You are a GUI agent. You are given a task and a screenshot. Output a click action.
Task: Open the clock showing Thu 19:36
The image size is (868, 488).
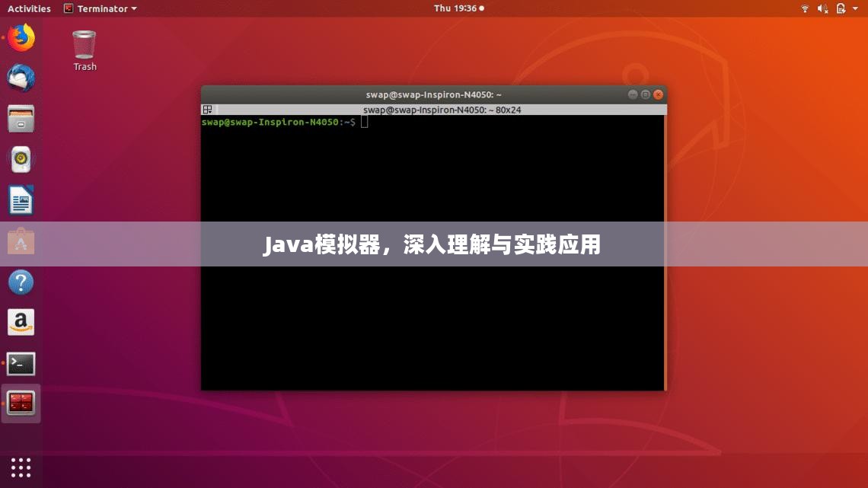(x=459, y=8)
